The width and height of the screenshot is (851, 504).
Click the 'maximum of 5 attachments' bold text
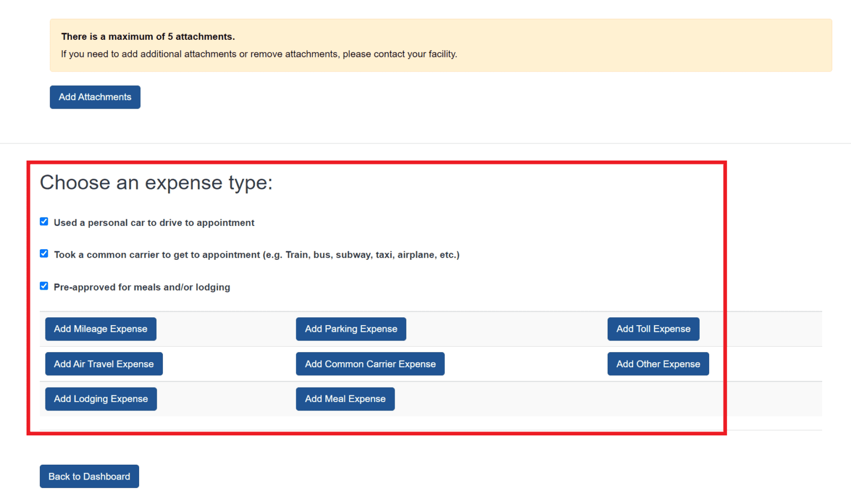coord(147,36)
